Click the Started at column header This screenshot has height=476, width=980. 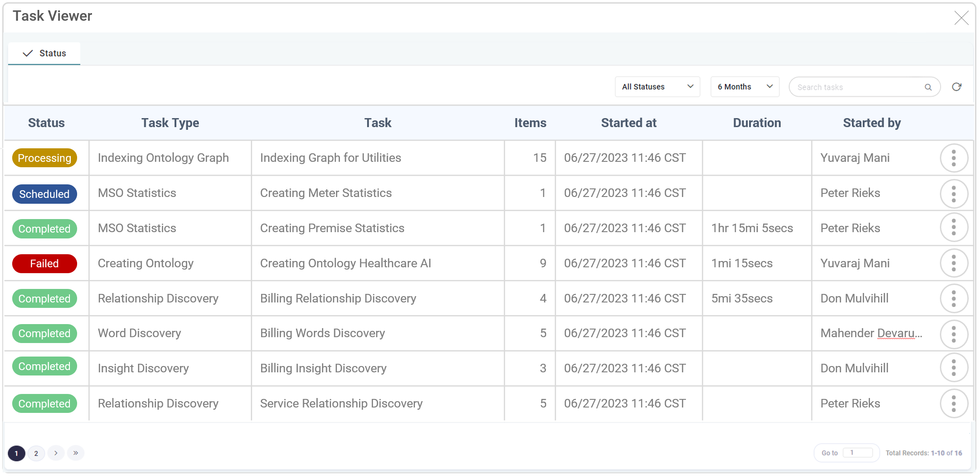(628, 123)
